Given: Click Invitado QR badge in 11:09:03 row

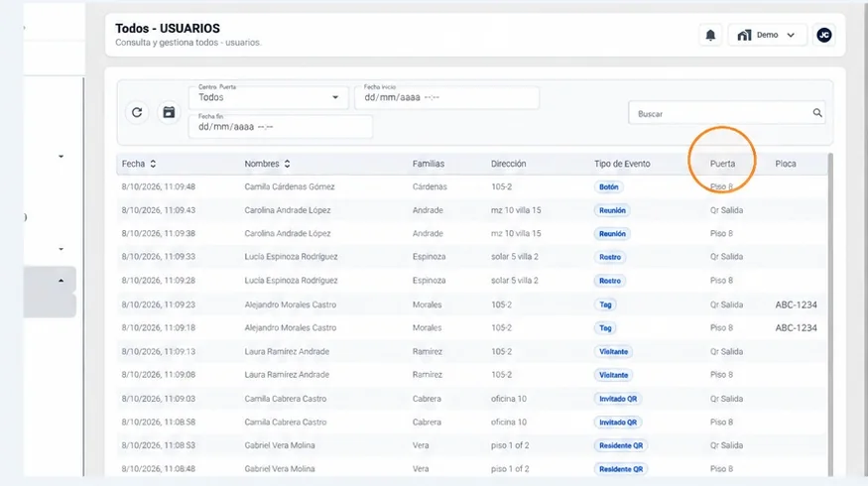Looking at the screenshot, I should pyautogui.click(x=618, y=399).
